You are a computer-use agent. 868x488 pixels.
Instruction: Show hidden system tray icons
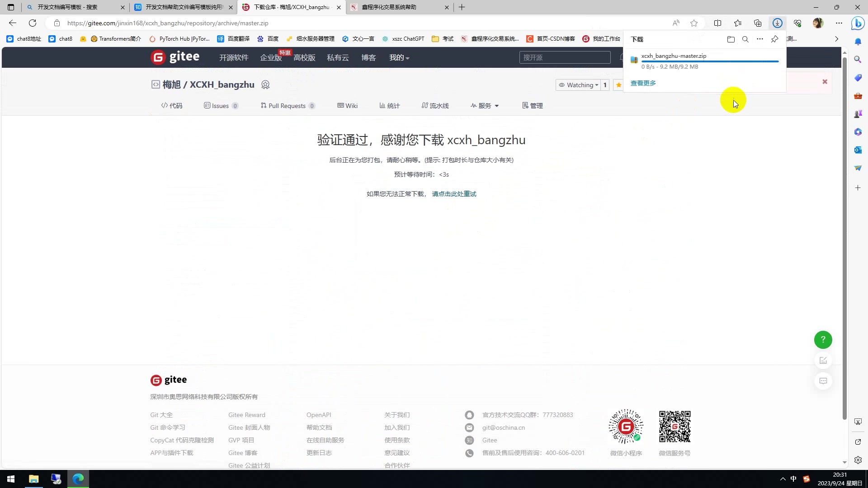pyautogui.click(x=783, y=479)
